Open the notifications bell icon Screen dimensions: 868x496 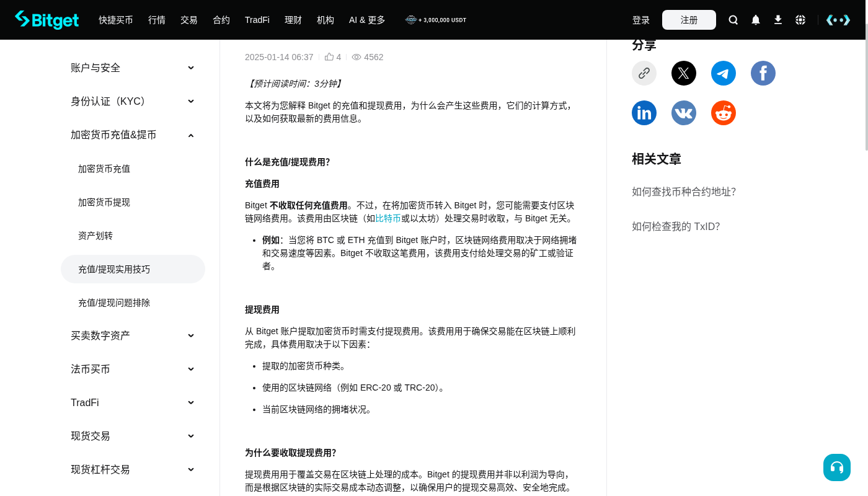point(756,20)
